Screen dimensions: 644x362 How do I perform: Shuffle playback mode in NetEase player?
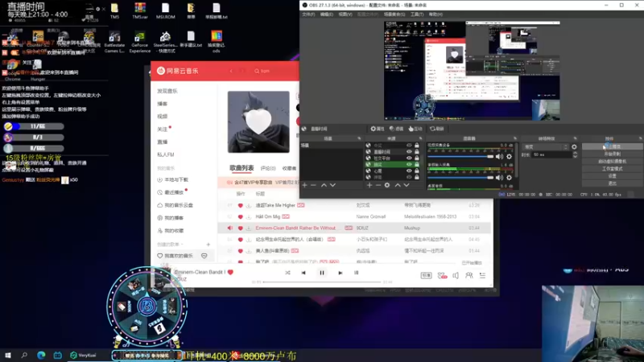pos(287,273)
